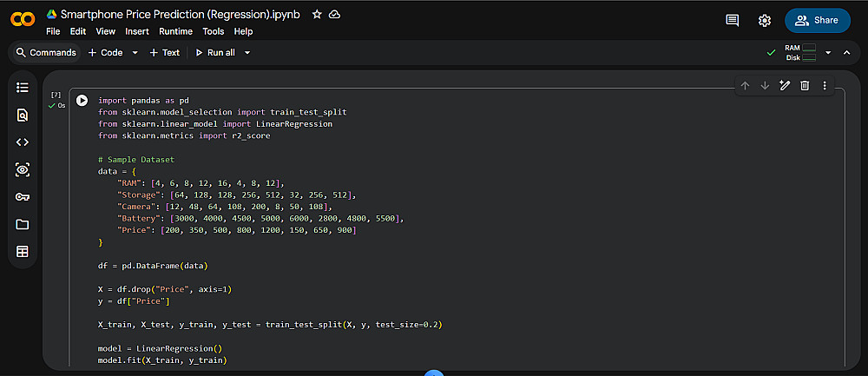Delete the cell with trash icon
The width and height of the screenshot is (868, 376).
tap(805, 85)
